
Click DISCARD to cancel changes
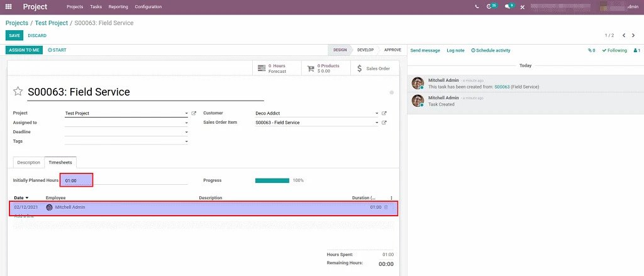pyautogui.click(x=37, y=36)
